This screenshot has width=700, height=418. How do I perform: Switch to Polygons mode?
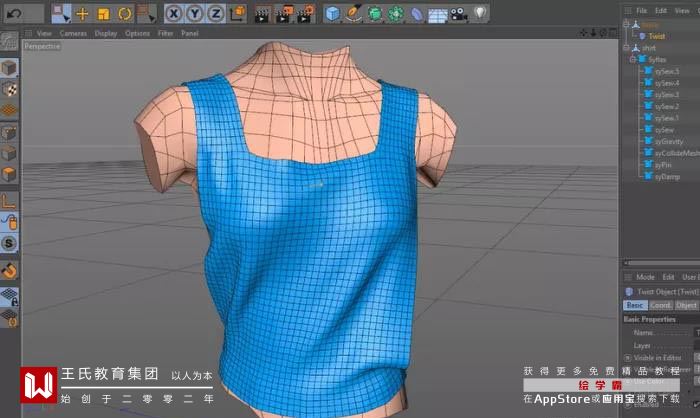[9, 174]
